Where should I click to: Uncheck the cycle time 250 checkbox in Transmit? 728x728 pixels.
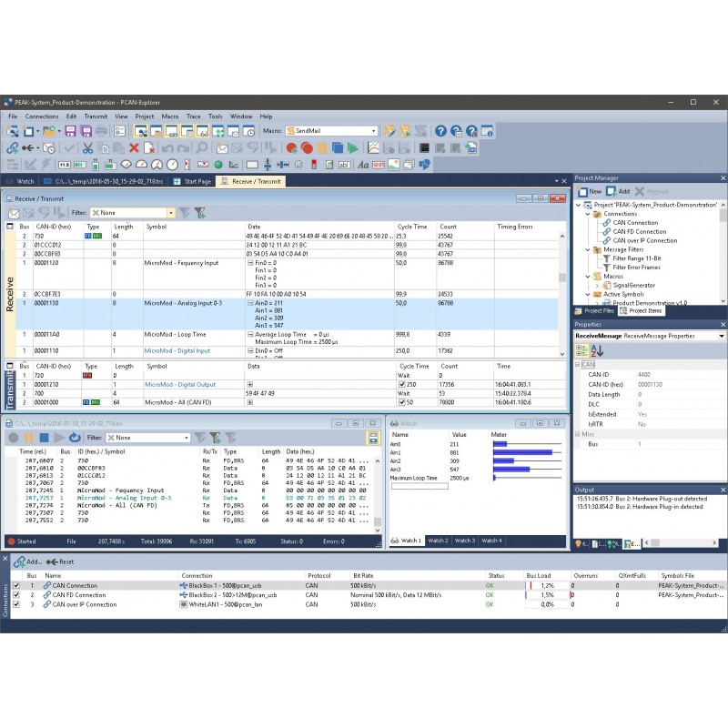click(x=402, y=384)
